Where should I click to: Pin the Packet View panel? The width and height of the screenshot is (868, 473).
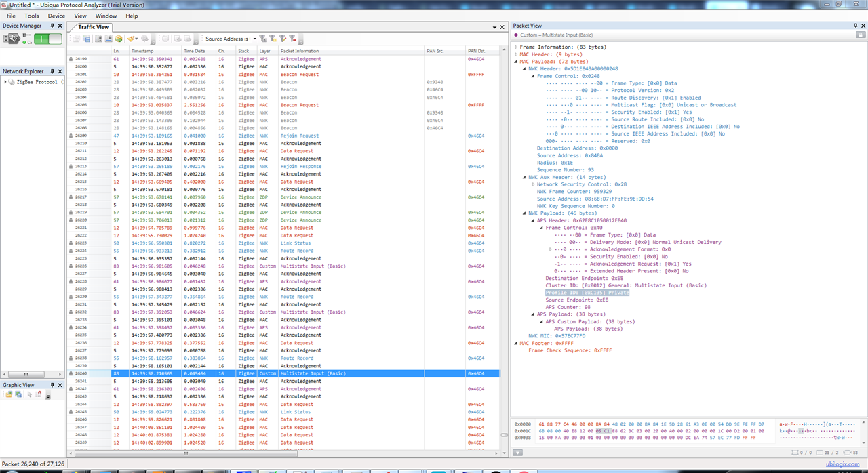click(855, 26)
